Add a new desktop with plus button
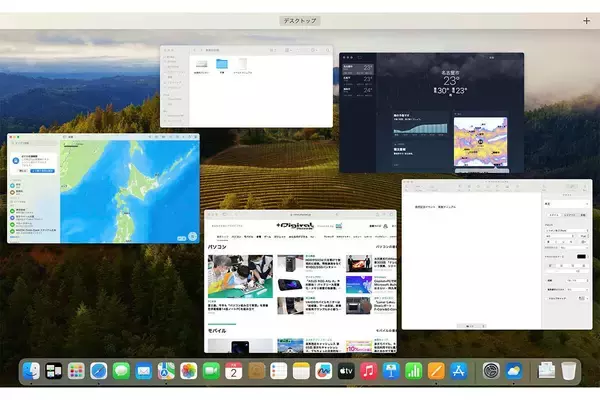This screenshot has height=400, width=600. pyautogui.click(x=586, y=20)
